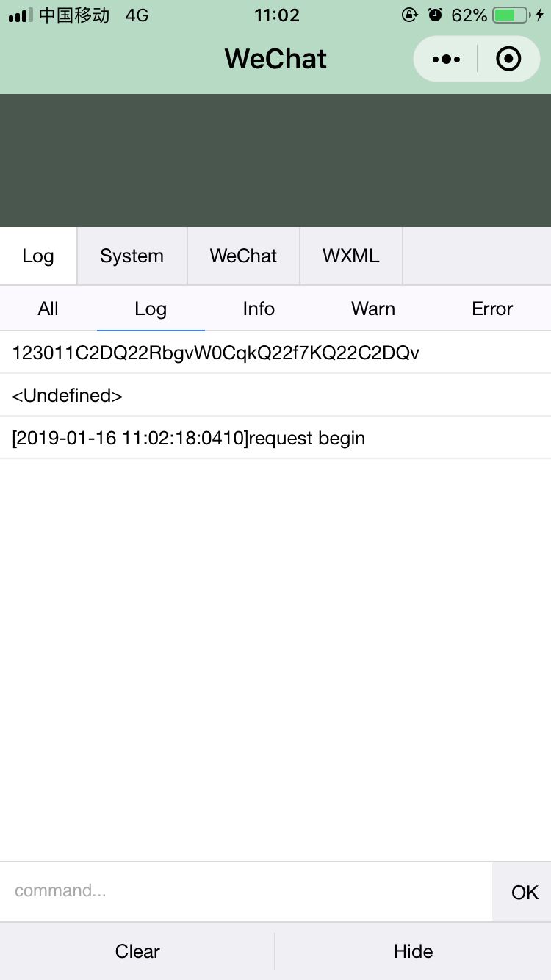The width and height of the screenshot is (551, 980).
Task: Select the request begin log entry
Action: [x=275, y=438]
